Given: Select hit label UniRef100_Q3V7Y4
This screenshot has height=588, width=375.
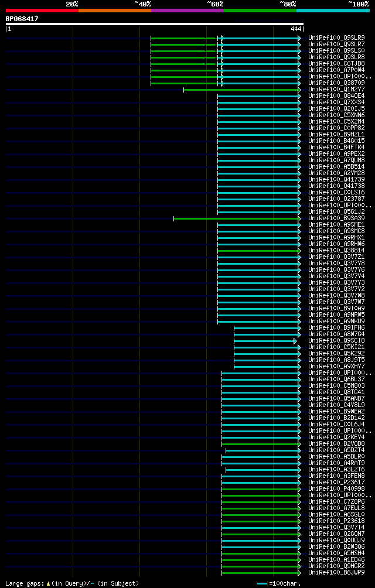Looking at the screenshot, I should (336, 276).
